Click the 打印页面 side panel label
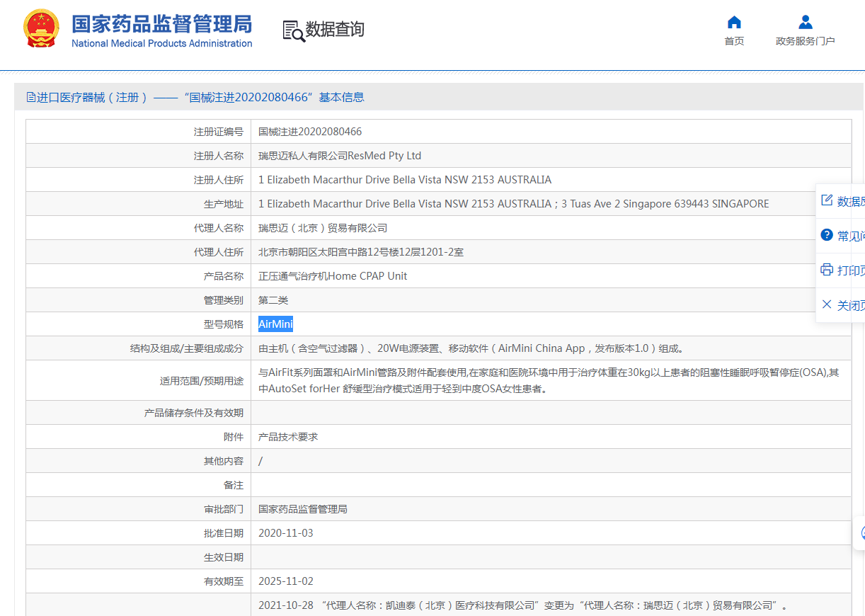Image resolution: width=865 pixels, height=616 pixels. point(851,270)
